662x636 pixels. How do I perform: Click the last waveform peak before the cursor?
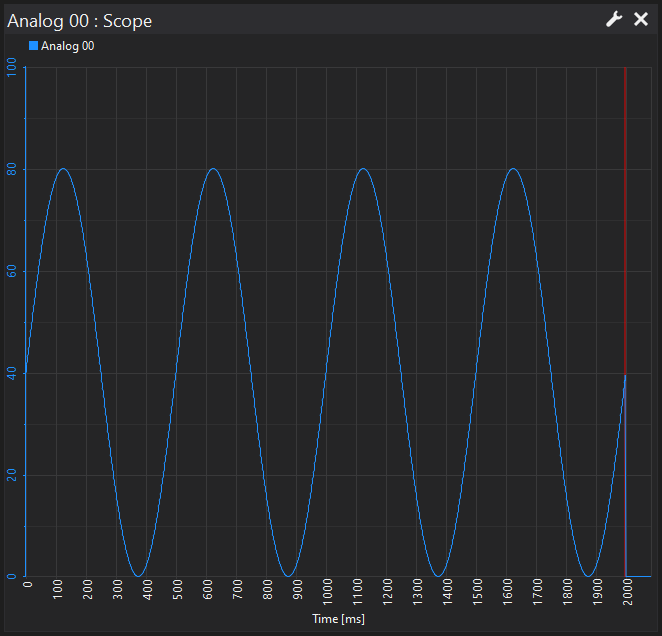pos(513,169)
